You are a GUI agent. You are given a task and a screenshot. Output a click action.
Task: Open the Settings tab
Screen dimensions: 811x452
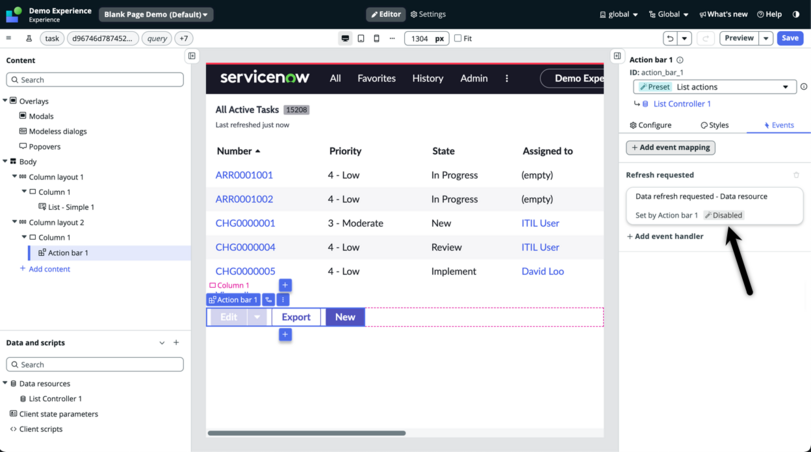pos(428,14)
